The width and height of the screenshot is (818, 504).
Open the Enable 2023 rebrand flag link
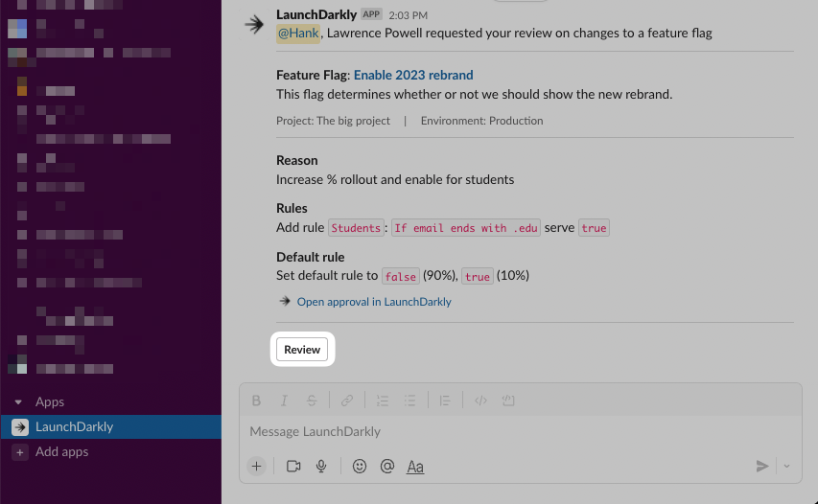coord(413,75)
